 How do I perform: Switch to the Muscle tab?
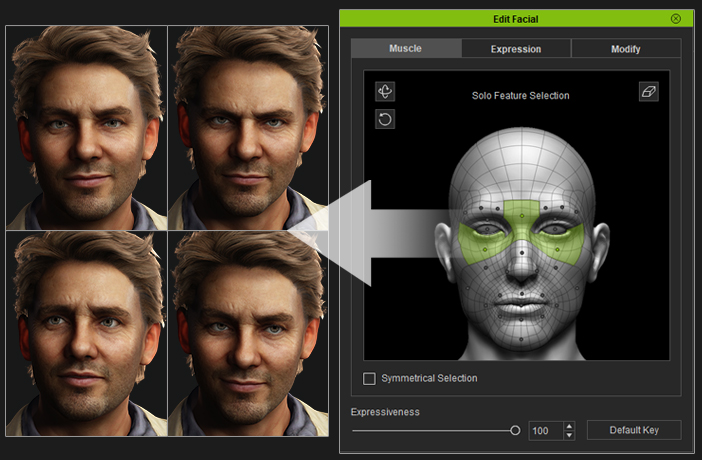tap(405, 48)
